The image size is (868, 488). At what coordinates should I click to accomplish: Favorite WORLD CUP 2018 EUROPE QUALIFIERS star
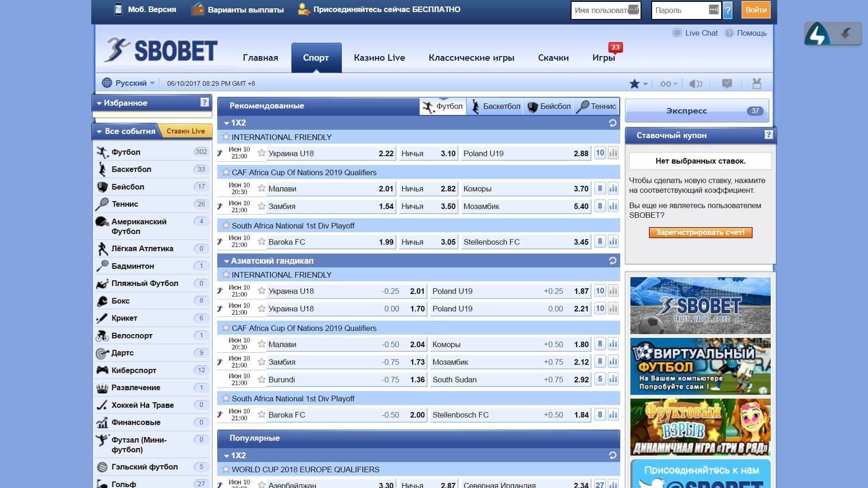tap(226, 469)
